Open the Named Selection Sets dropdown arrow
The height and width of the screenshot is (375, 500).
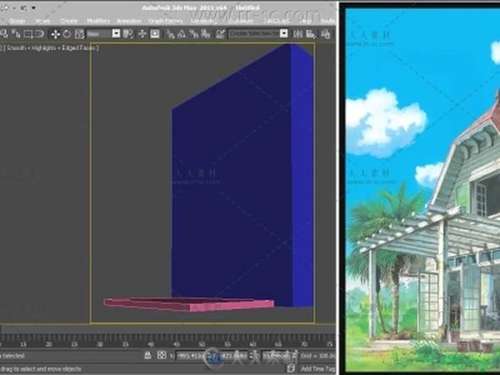[284, 34]
